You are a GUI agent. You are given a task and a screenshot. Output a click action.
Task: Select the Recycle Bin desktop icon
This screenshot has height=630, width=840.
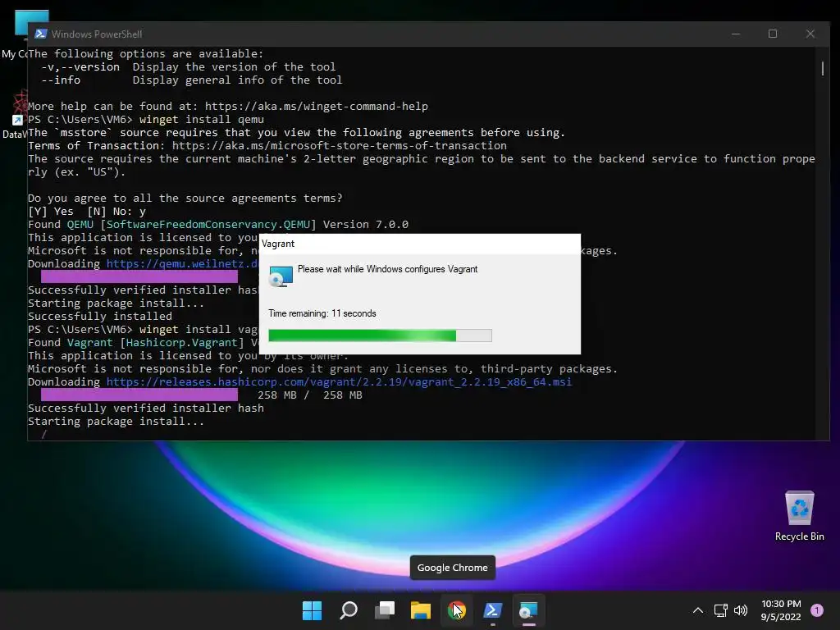(799, 516)
